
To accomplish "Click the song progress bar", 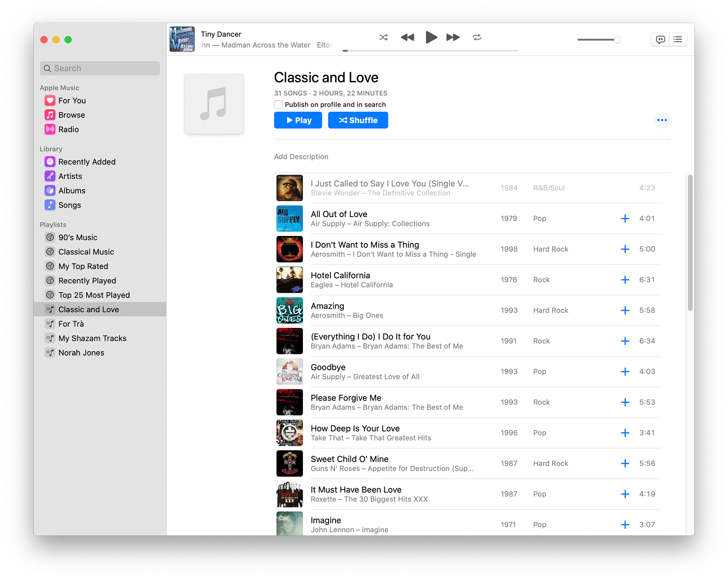I will [430, 51].
